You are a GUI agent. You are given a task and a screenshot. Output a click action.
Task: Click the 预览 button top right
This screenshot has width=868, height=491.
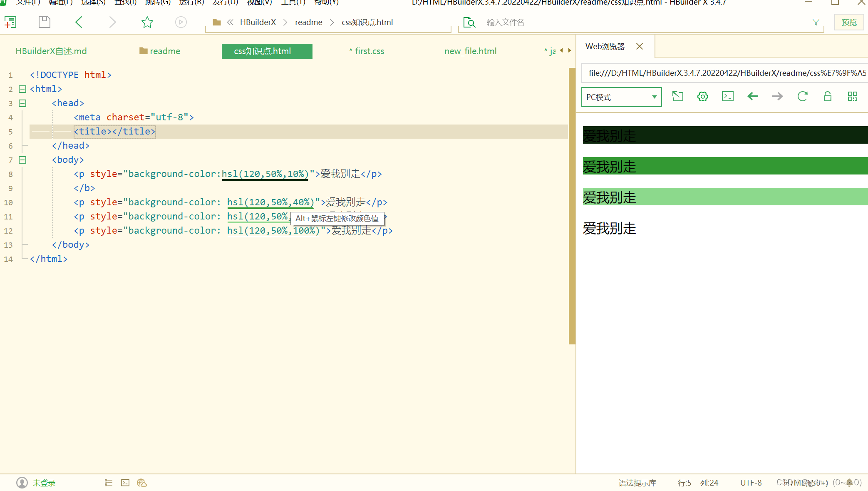tap(849, 22)
